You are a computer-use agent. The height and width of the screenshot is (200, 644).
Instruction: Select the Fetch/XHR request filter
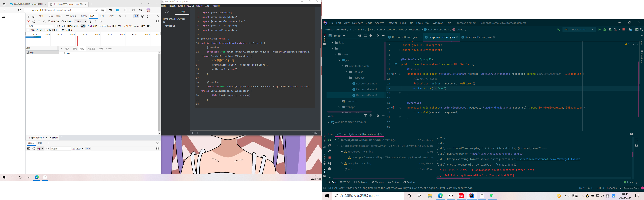(92, 26)
